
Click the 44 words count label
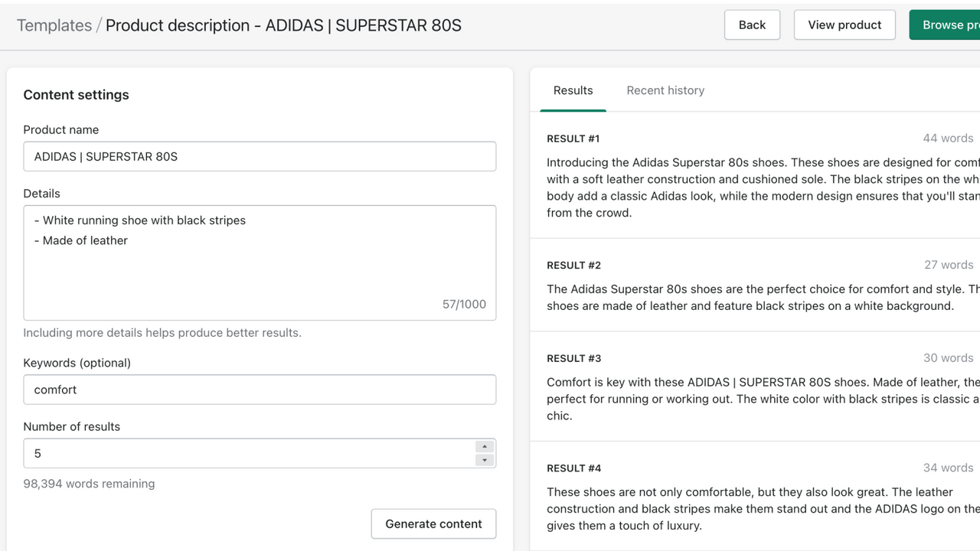pyautogui.click(x=948, y=138)
